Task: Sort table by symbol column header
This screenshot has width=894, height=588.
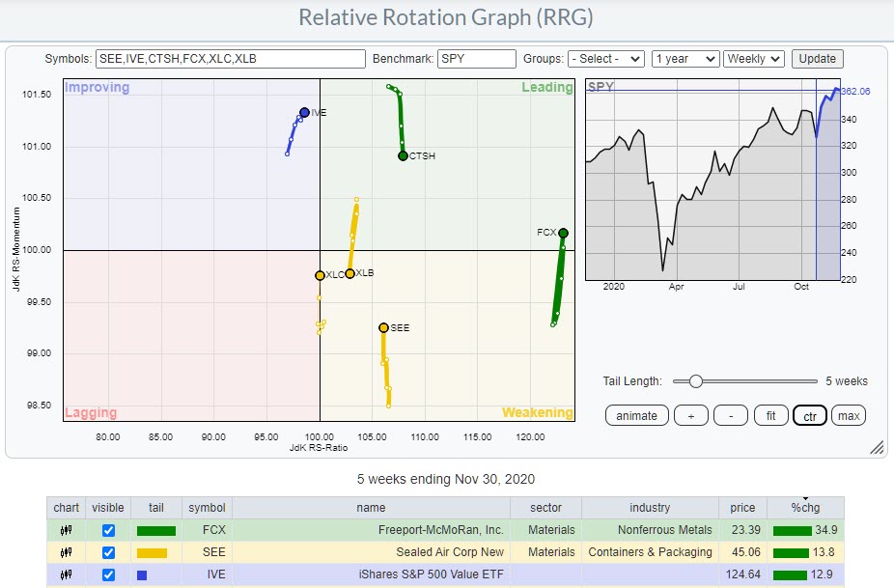Action: [x=206, y=508]
